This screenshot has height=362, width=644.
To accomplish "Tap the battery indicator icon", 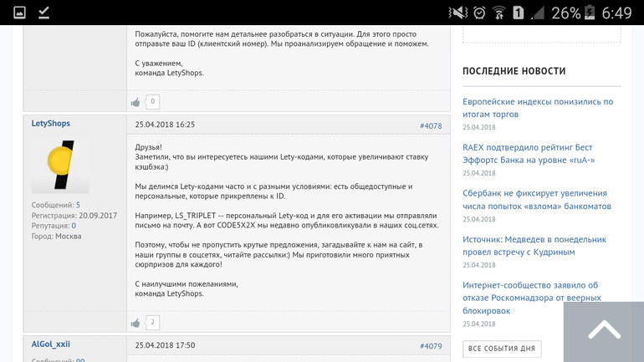I will pyautogui.click(x=590, y=13).
